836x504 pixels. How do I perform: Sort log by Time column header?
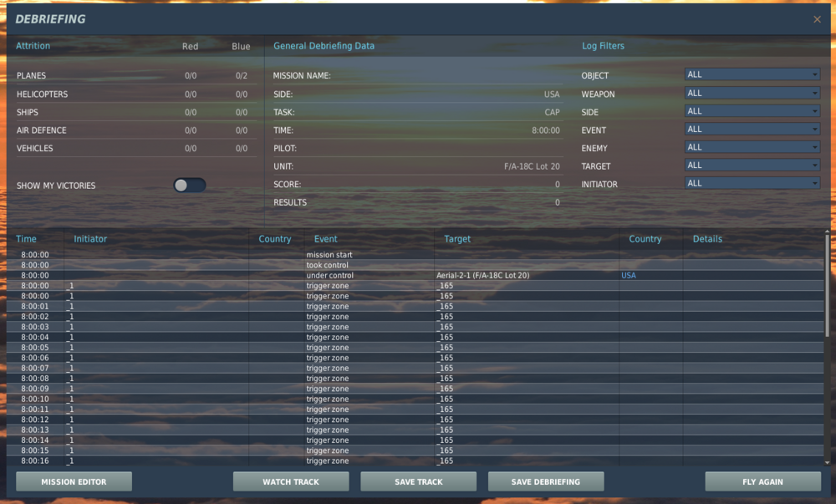click(x=26, y=239)
